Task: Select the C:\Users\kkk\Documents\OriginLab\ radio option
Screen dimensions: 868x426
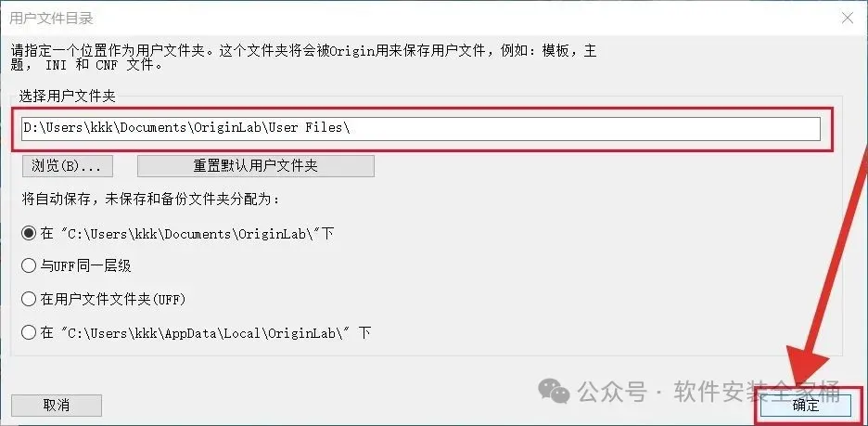Action: (28, 233)
